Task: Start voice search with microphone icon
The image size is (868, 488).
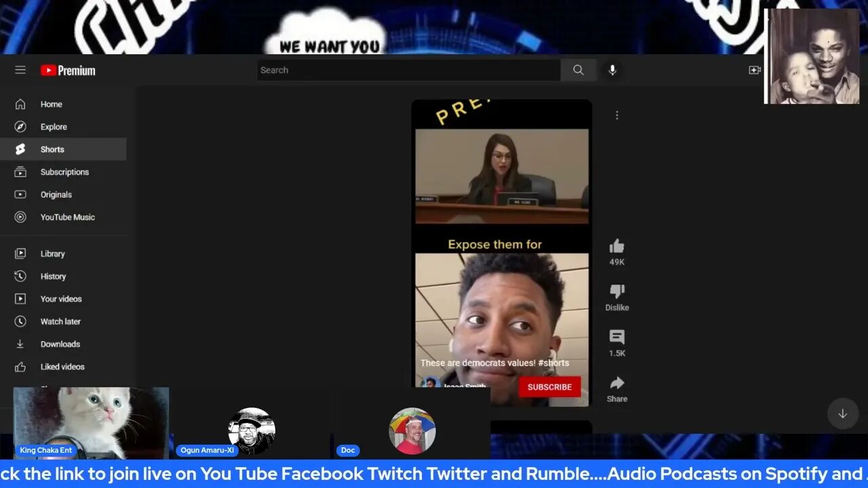Action: (612, 70)
